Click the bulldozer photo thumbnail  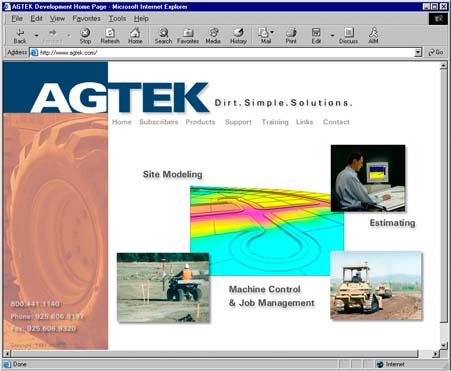click(x=376, y=286)
